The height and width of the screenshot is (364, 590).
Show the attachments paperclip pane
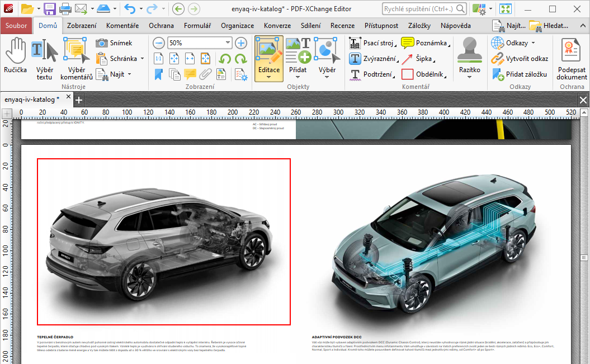(x=205, y=74)
